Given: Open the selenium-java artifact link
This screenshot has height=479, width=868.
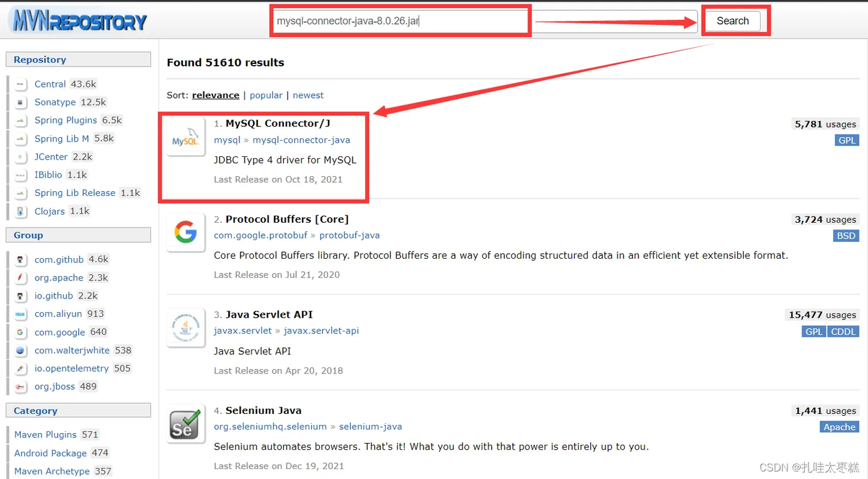Looking at the screenshot, I should [x=371, y=427].
